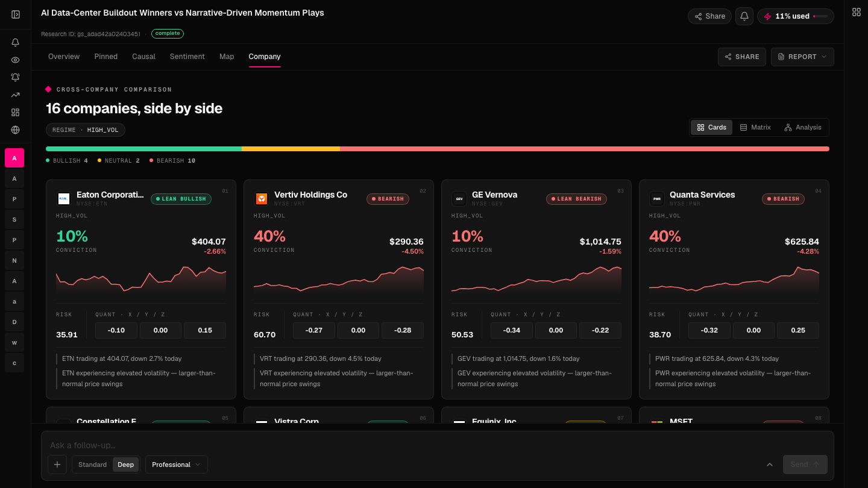This screenshot has width=868, height=488.
Task: Click the red bearish segment of sentiment bar
Action: [x=585, y=149]
